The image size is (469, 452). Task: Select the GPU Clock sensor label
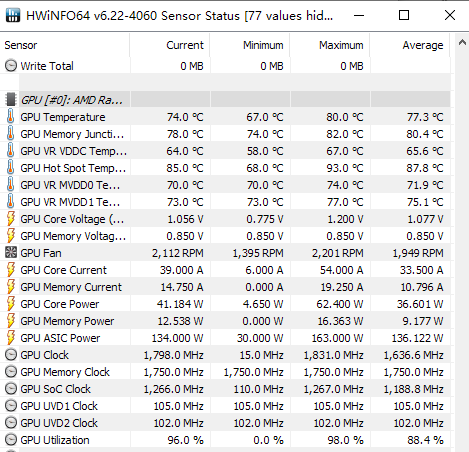point(44,355)
